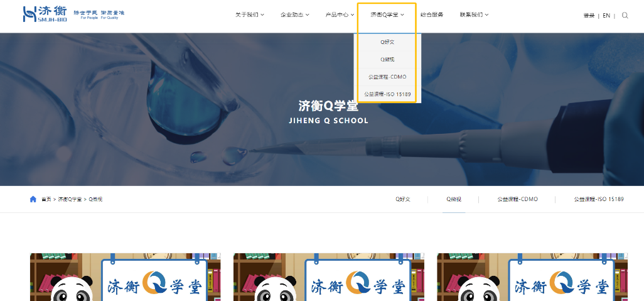This screenshot has width=644, height=301.
Task: Select Q微视 from the open dropdown menu
Action: click(x=388, y=60)
